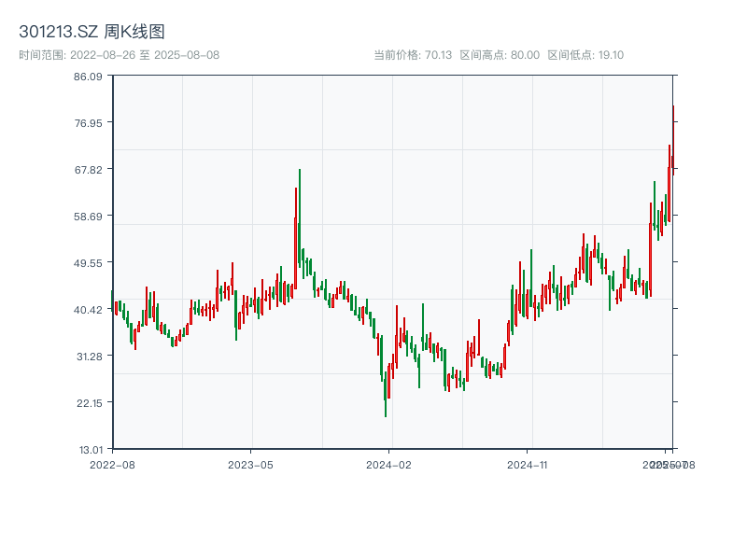The width and height of the screenshot is (747, 560).
Task: Click y-axis label 76.95
Action: [x=88, y=123]
